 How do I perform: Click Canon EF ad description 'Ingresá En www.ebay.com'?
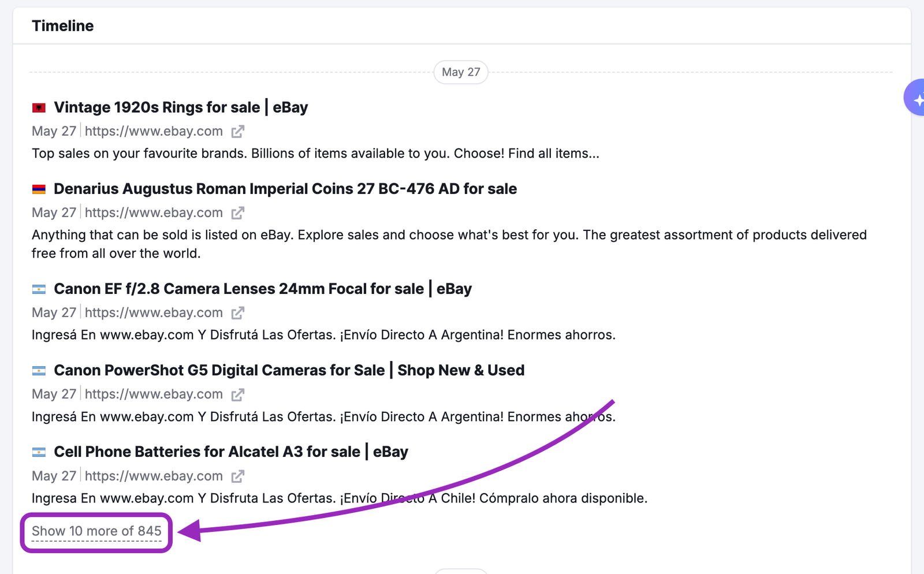(x=323, y=335)
